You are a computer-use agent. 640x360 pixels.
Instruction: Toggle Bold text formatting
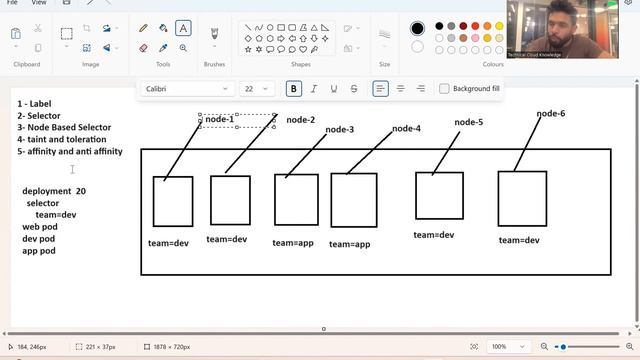(294, 89)
